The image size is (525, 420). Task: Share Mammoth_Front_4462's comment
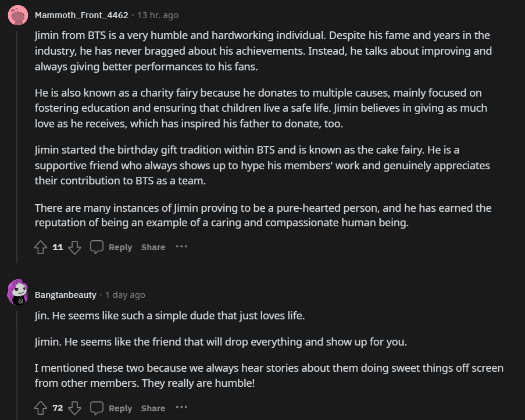[153, 247]
